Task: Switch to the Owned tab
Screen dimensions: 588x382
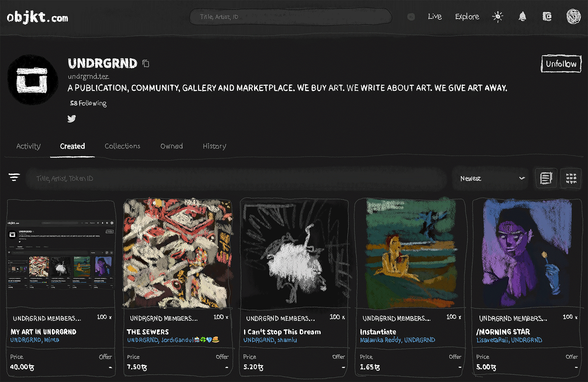Action: 171,146
